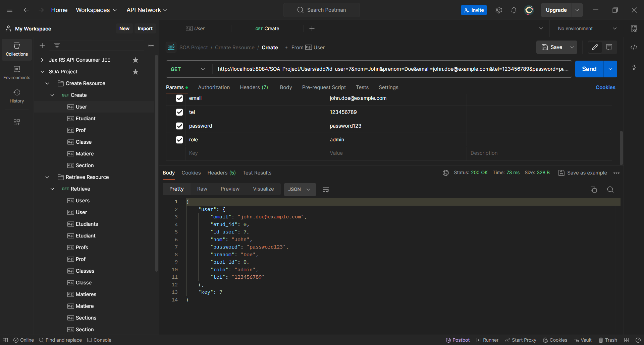Click the network globe icon
This screenshot has width=644, height=345.
[446, 173]
